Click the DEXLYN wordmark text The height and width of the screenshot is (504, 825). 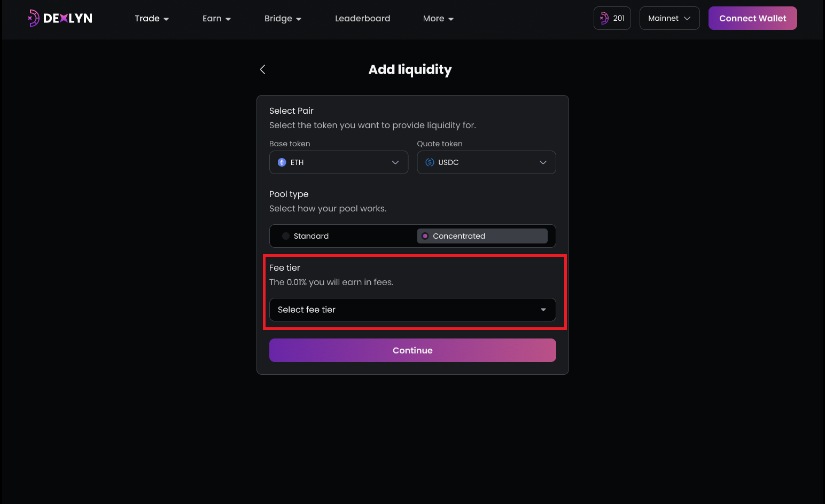point(68,18)
